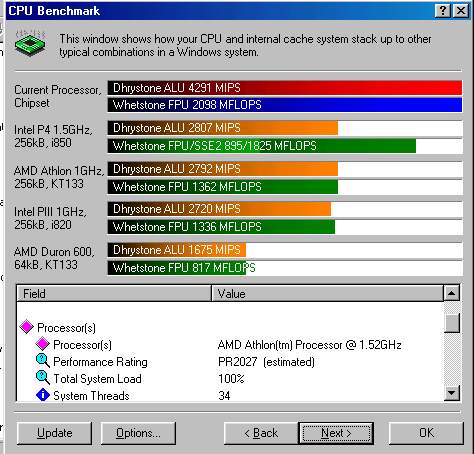Click the Field column header
This screenshot has width=474, height=454.
[114, 293]
